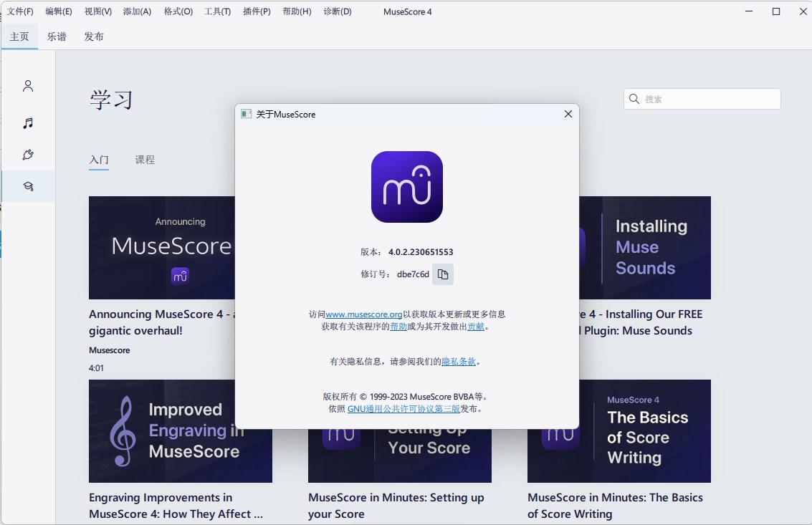Open the account sidebar panel
Screen dimensions: 812x525
tap(27, 85)
